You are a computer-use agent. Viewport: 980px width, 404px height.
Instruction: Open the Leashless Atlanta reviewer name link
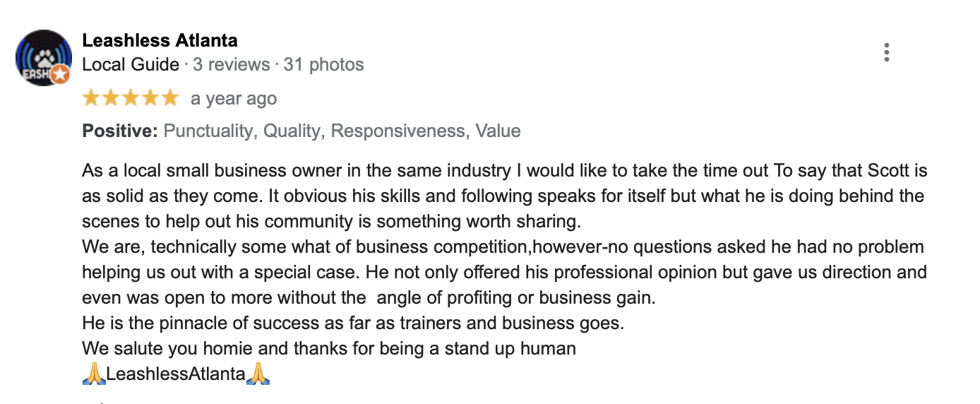160,40
